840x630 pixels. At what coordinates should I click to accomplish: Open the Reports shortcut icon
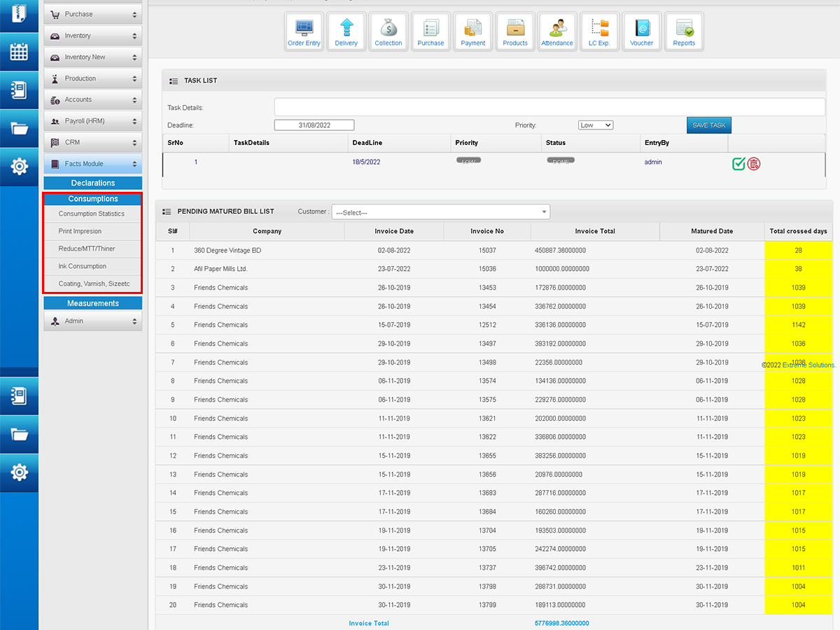tap(684, 31)
